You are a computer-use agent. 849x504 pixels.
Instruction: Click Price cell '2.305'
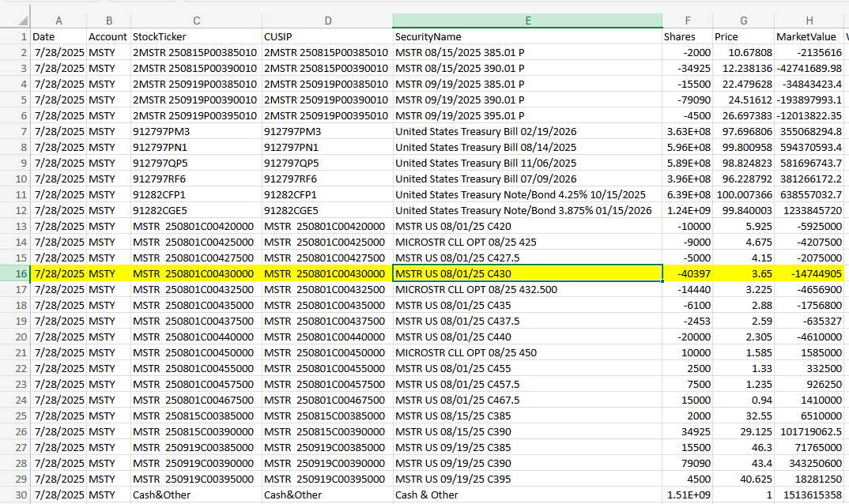pos(743,337)
